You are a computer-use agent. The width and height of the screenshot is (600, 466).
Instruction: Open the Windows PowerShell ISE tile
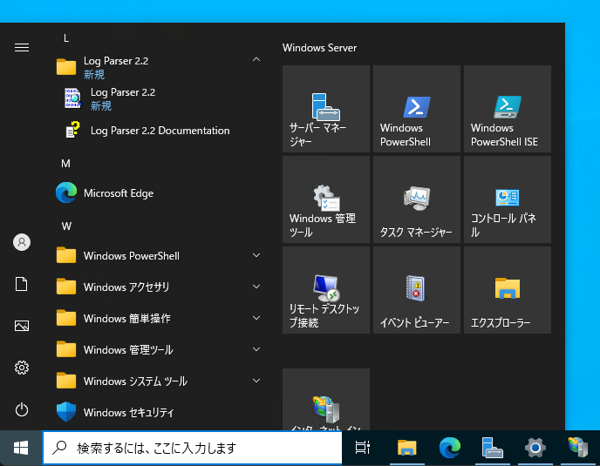tap(507, 109)
